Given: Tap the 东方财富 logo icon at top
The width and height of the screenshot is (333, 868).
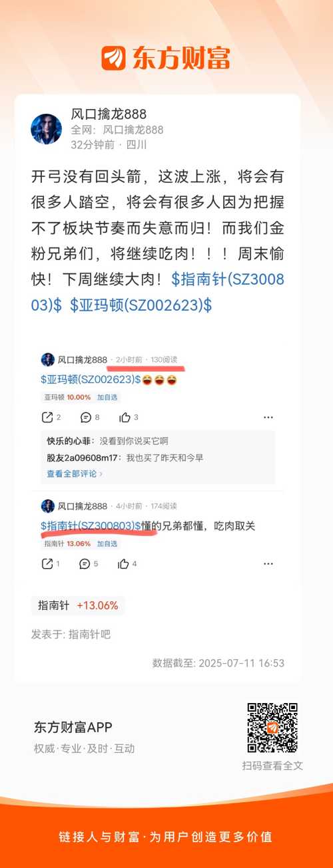Looking at the screenshot, I should (x=113, y=58).
